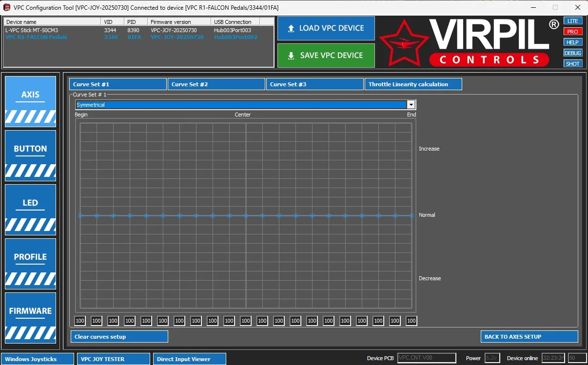Select the L-VPC Stick MT-50CM3 device row
The height and width of the screenshot is (365, 588).
click(x=138, y=30)
